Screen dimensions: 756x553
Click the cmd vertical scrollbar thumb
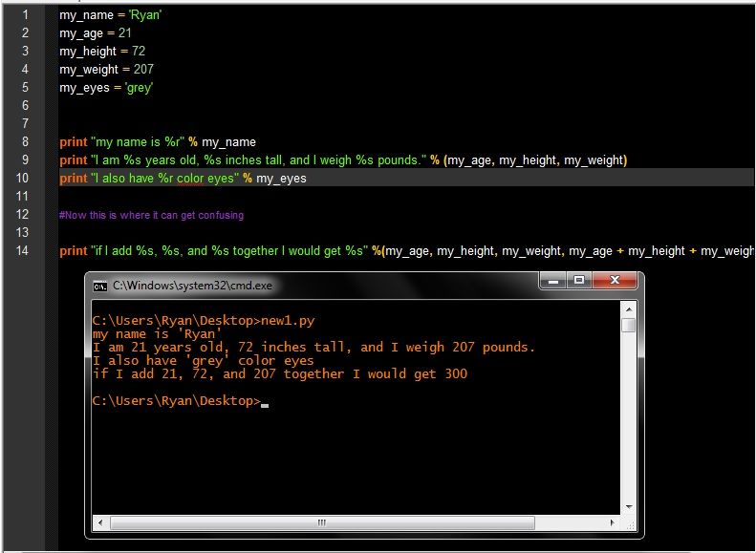coord(628,326)
